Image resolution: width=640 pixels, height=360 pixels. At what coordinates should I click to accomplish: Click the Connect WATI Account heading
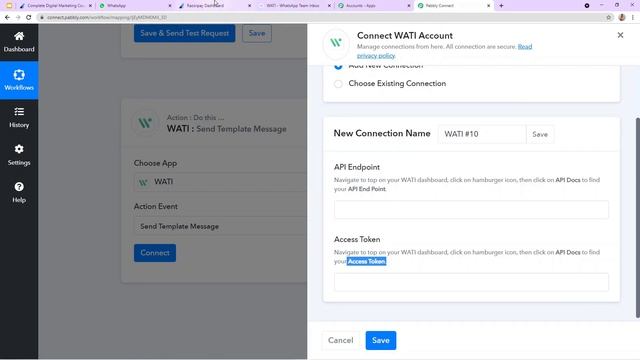[x=404, y=36]
